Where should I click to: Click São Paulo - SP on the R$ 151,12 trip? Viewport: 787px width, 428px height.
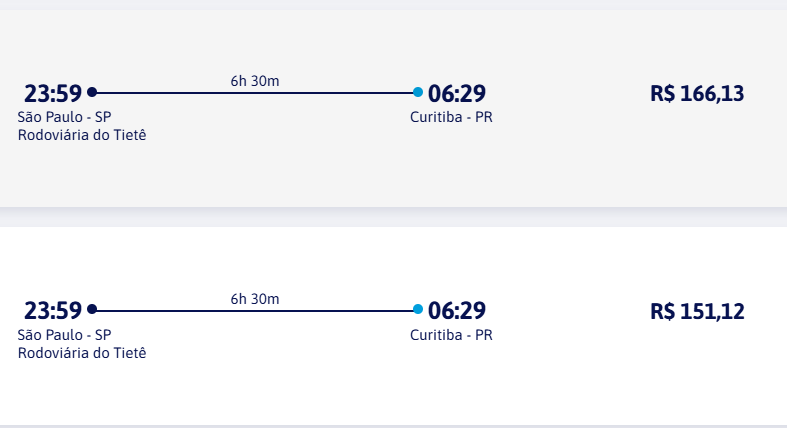pyautogui.click(x=64, y=334)
